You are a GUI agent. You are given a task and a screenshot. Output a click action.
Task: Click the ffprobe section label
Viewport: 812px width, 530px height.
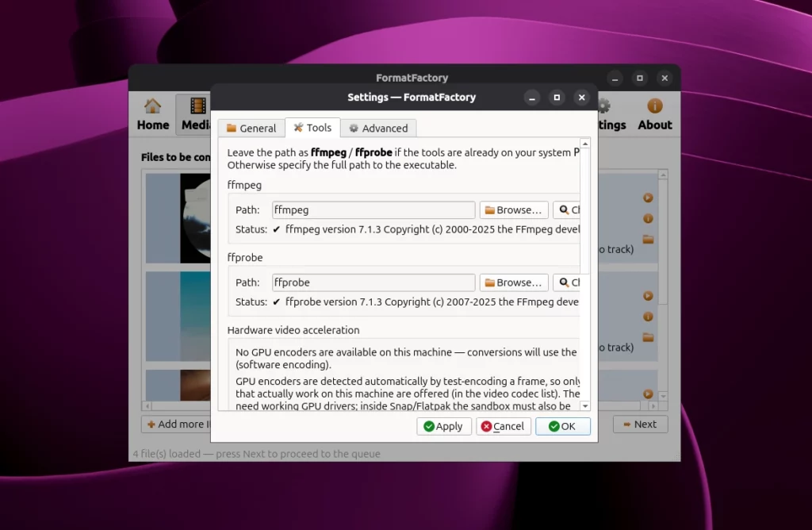coord(245,258)
